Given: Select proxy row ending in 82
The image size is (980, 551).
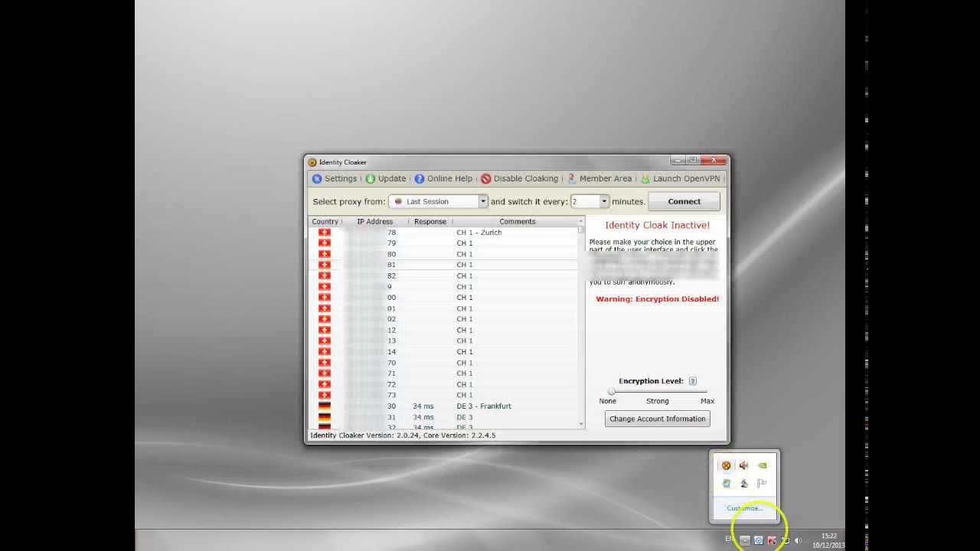Looking at the screenshot, I should point(443,275).
